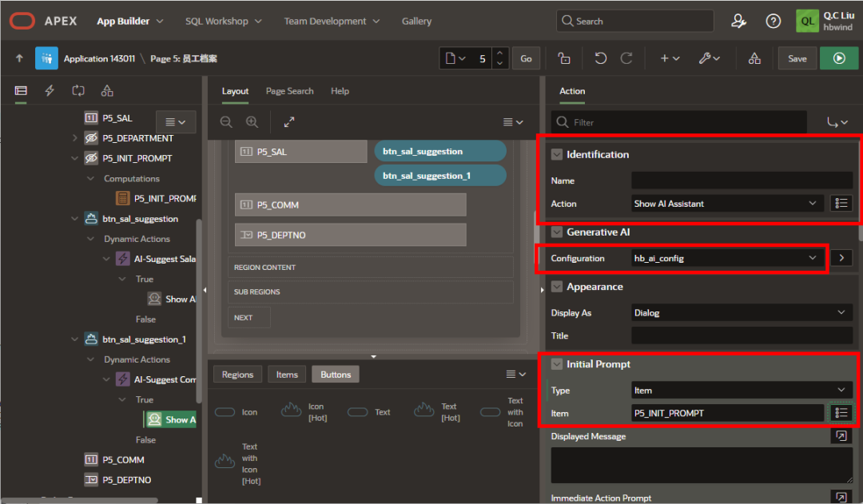
Task: Open the Configuration hb_ai_config dropdown
Action: [x=726, y=258]
